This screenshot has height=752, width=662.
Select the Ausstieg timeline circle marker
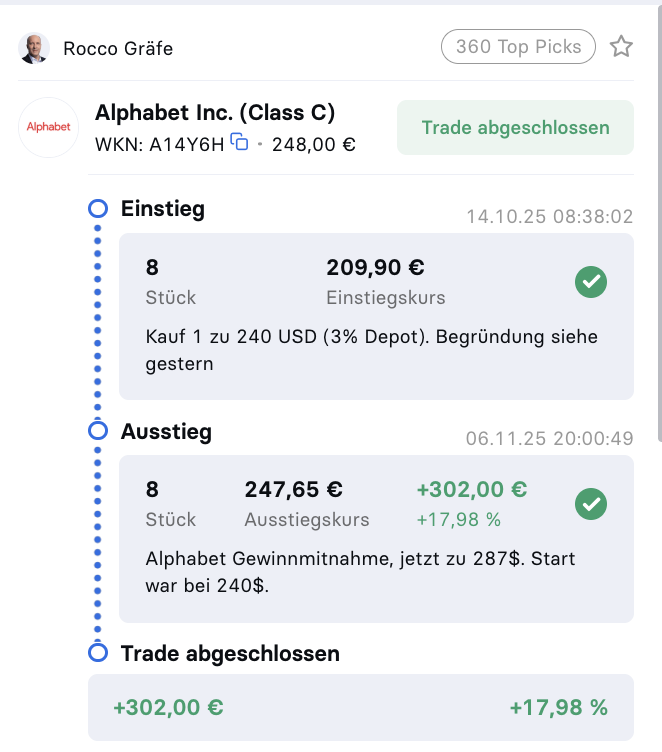point(98,431)
